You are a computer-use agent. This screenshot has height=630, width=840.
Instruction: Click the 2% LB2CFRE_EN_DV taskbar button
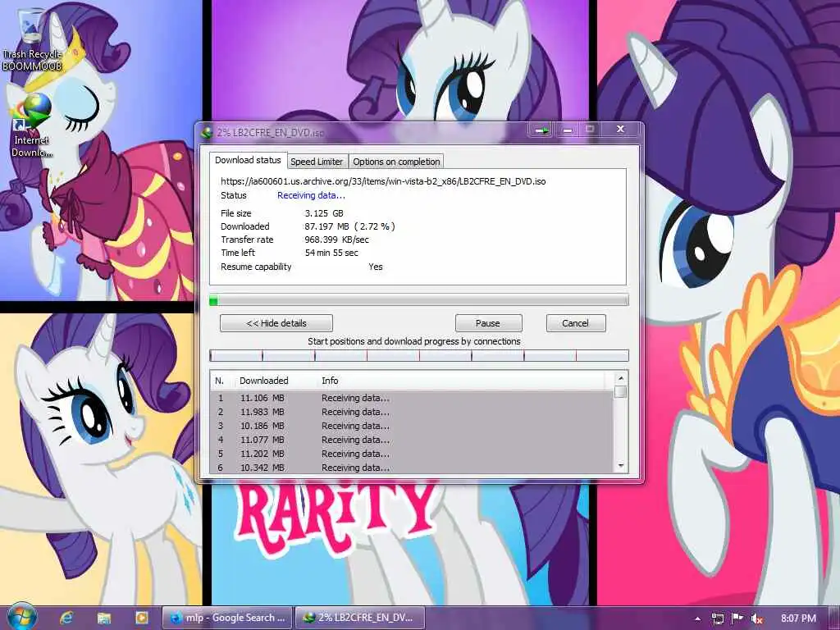tap(360, 618)
